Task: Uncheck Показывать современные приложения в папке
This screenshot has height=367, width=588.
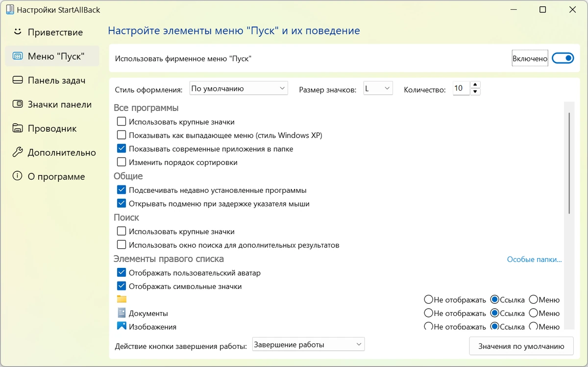Action: tap(122, 149)
